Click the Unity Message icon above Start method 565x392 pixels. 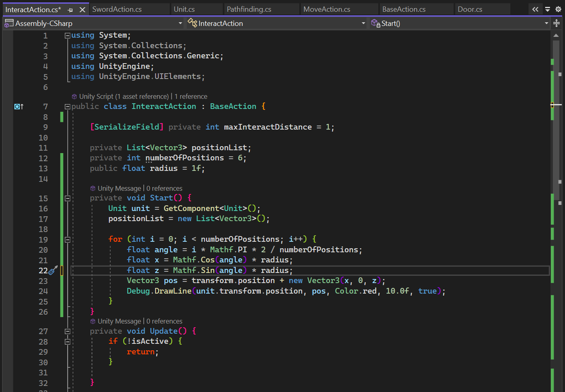(x=93, y=188)
